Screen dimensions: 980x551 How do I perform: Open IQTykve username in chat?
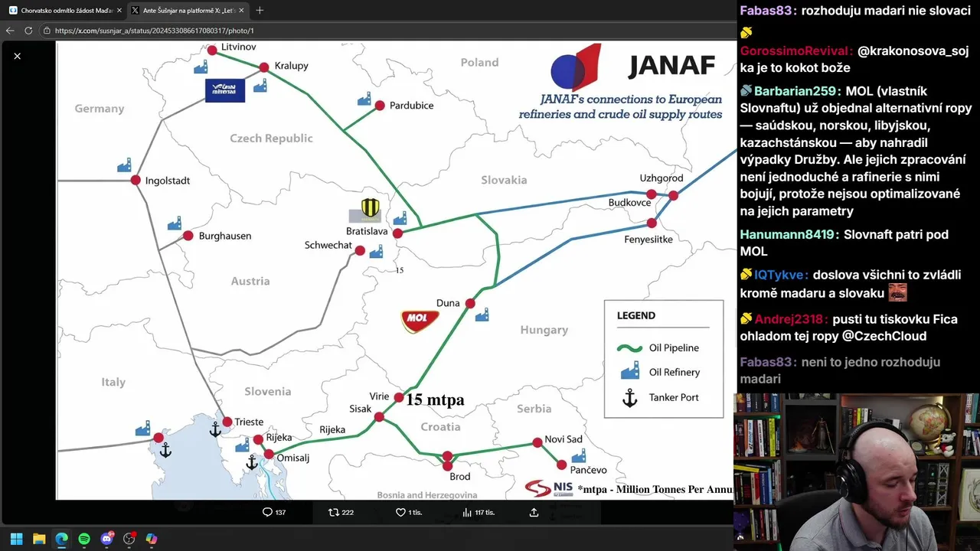781,275
